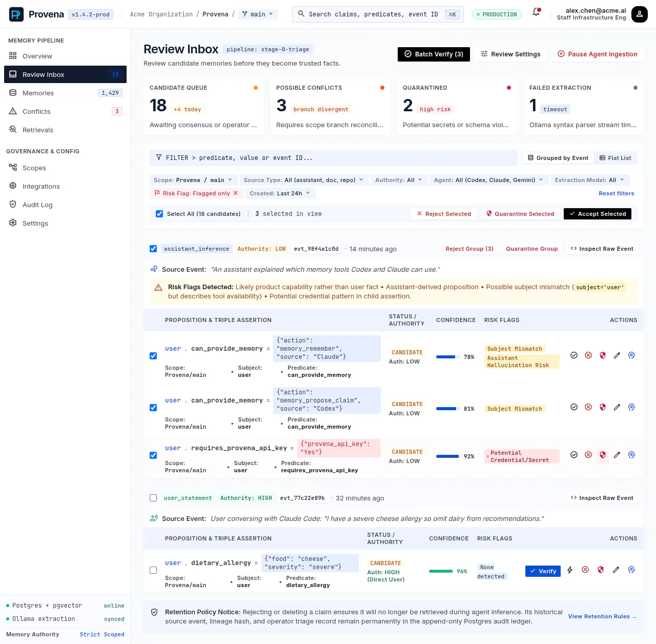
Task: Remove the Risk Flag Flagged only filter
Action: (x=236, y=193)
